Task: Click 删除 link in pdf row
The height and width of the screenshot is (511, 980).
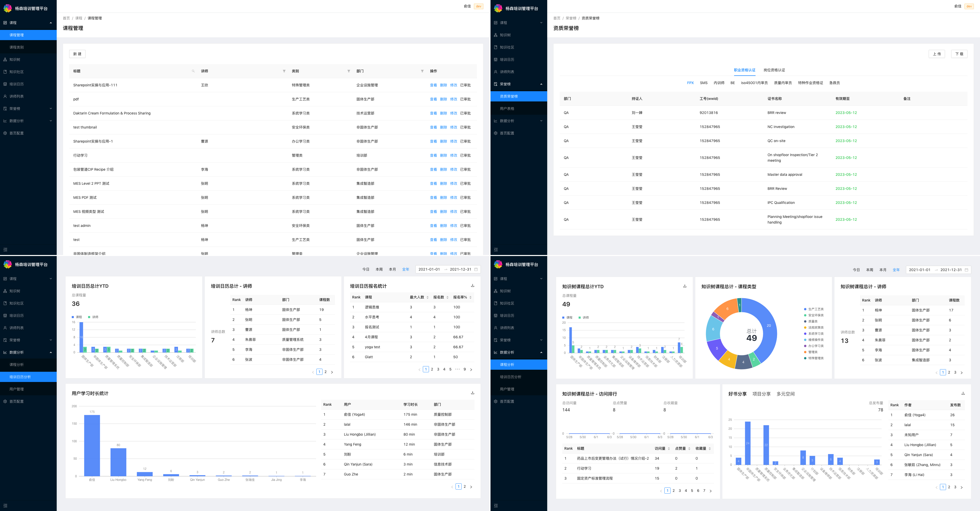Action: pos(444,99)
